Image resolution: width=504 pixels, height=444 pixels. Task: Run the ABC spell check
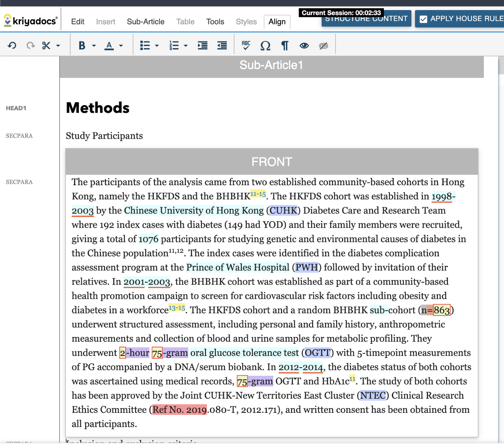coord(246,46)
